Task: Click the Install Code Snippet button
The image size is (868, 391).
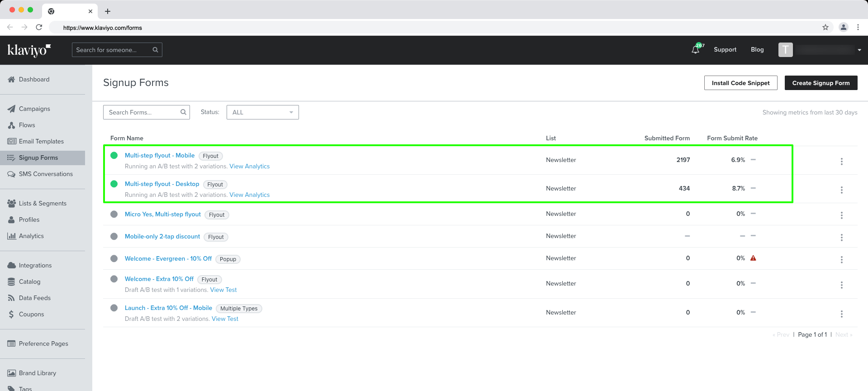Action: click(740, 83)
